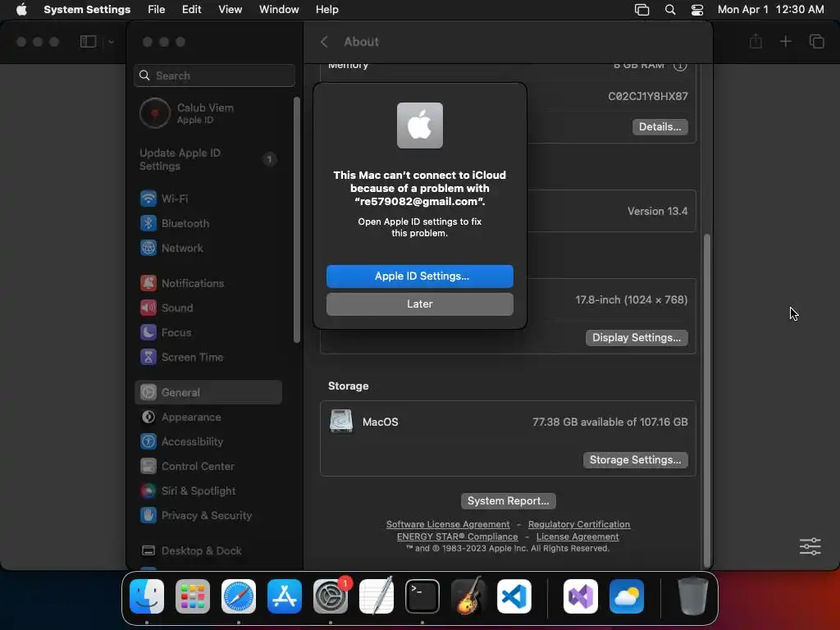Click the Details button
Viewport: 840px width, 630px height.
660,127
